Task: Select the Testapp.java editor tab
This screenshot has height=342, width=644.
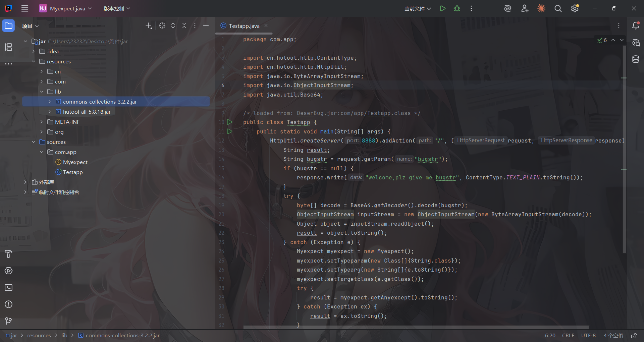Action: click(244, 26)
